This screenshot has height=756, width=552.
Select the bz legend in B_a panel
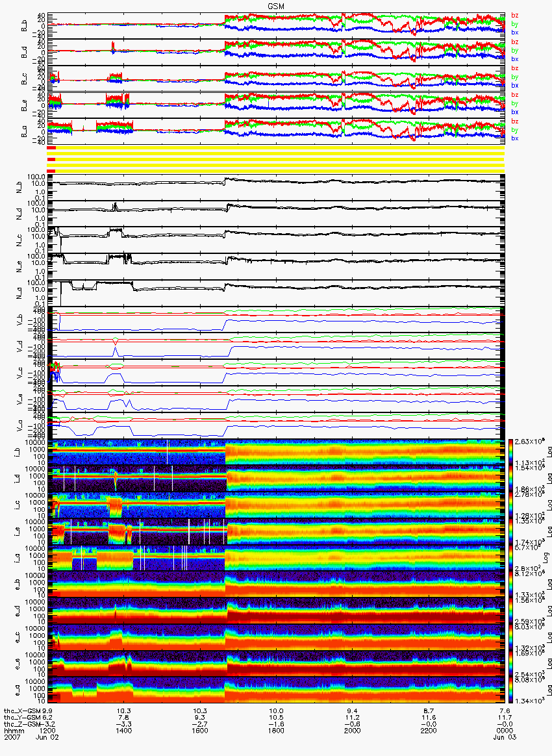pos(514,121)
